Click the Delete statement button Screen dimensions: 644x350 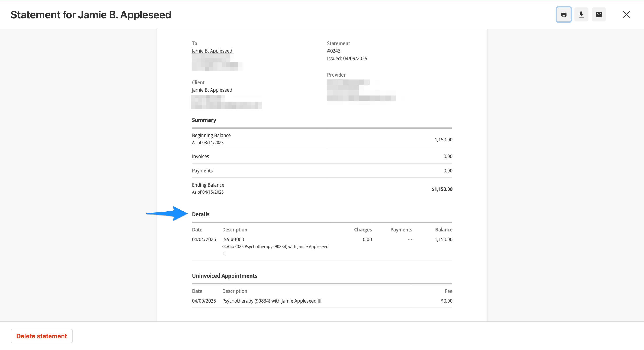(41, 336)
